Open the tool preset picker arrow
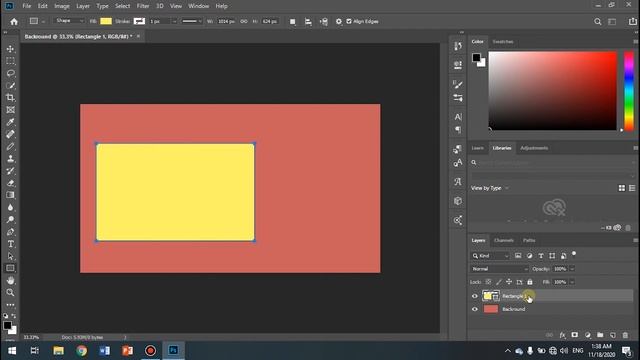 click(43, 22)
